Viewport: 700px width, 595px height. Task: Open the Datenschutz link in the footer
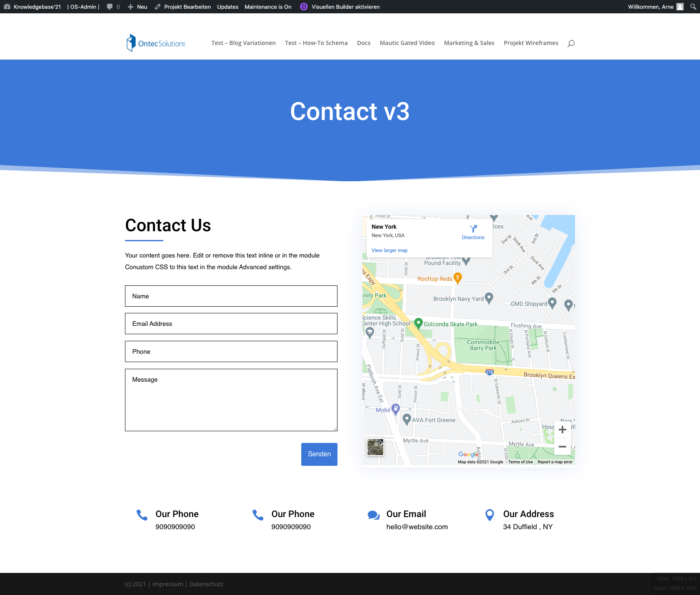click(x=206, y=584)
